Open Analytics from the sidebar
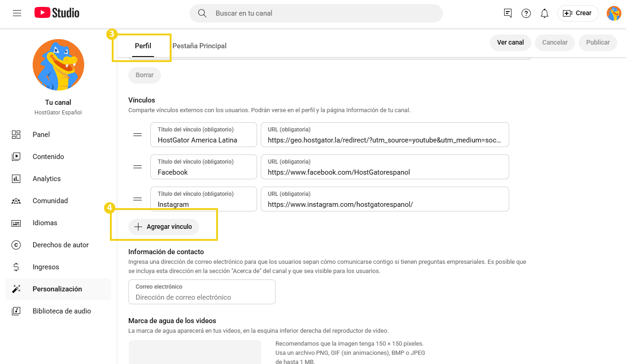This screenshot has height=364, width=626. (16, 178)
